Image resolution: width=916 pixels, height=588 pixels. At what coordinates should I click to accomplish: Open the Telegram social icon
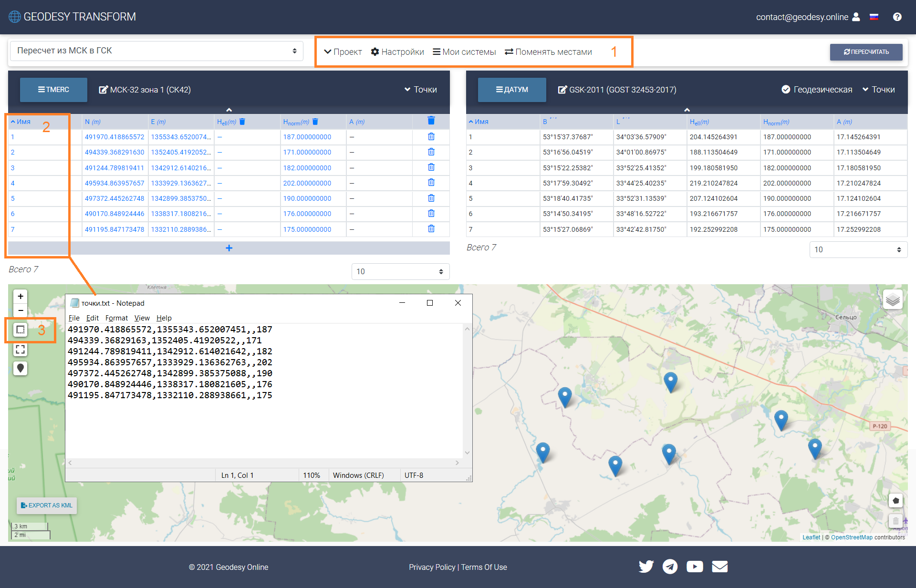670,567
